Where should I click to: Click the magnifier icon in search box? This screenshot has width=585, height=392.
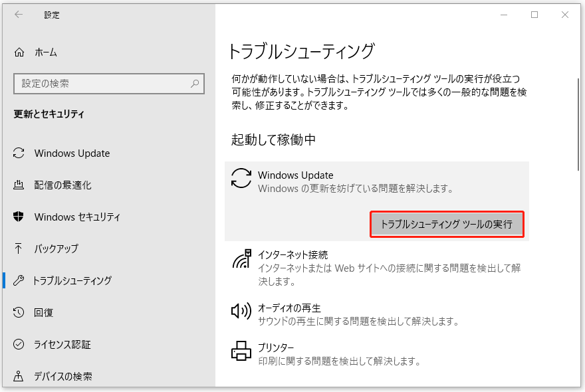click(x=195, y=84)
